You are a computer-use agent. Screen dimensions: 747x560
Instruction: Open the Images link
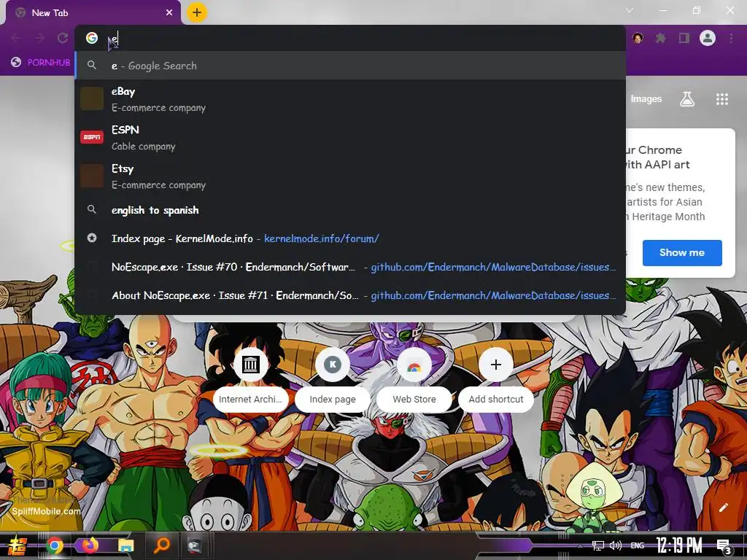pyautogui.click(x=646, y=99)
